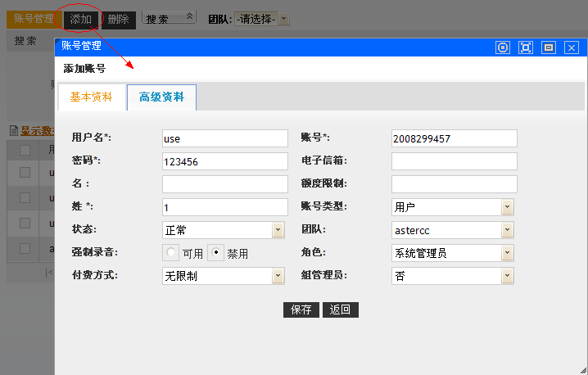Tick the table header select-all checkbox

tap(25, 150)
